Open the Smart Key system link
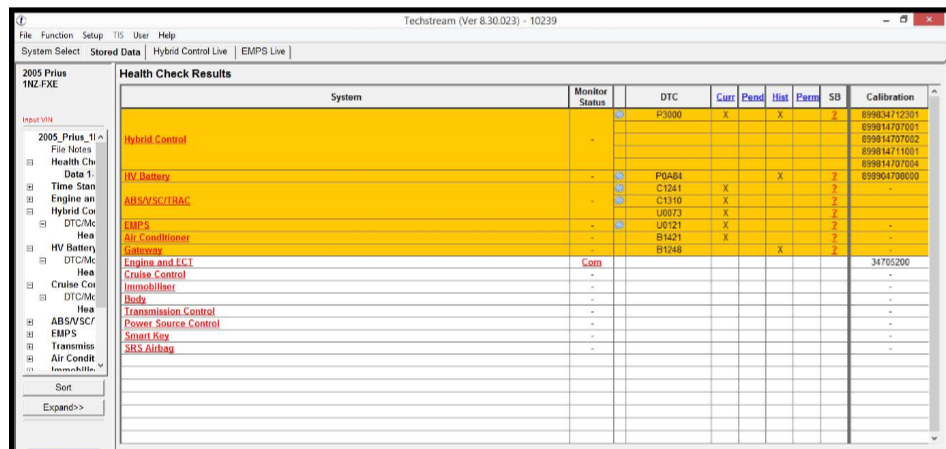The image size is (946, 449). point(147,336)
